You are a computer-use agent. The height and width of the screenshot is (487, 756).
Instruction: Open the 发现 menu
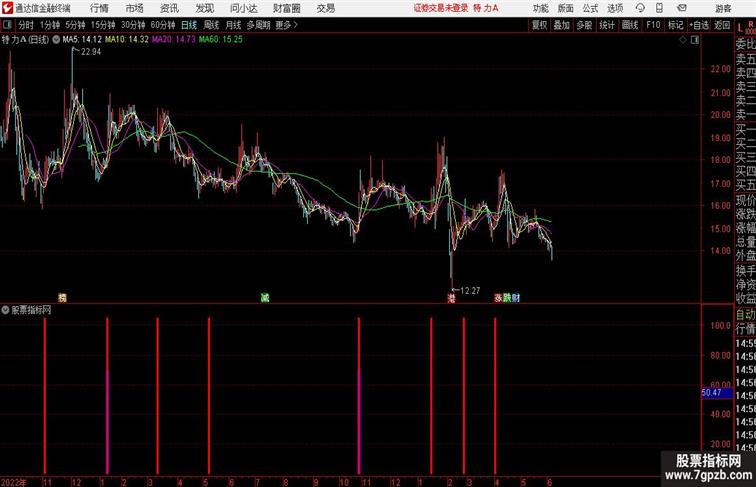(x=204, y=8)
